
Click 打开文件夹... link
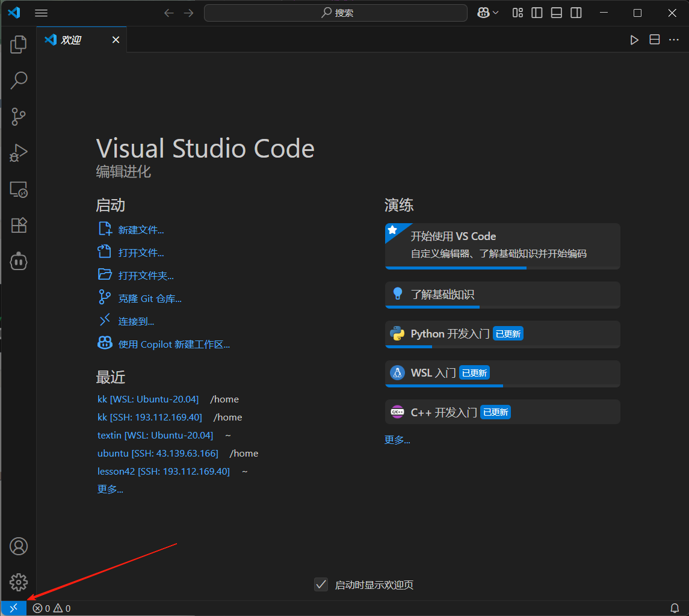click(146, 276)
